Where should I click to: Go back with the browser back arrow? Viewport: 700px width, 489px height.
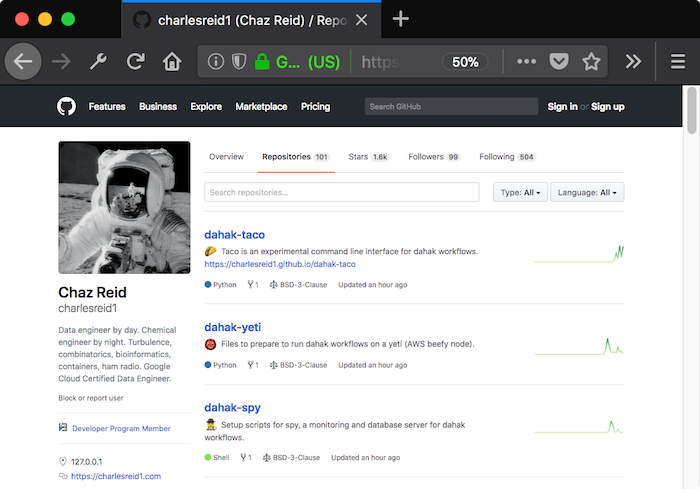(x=23, y=62)
